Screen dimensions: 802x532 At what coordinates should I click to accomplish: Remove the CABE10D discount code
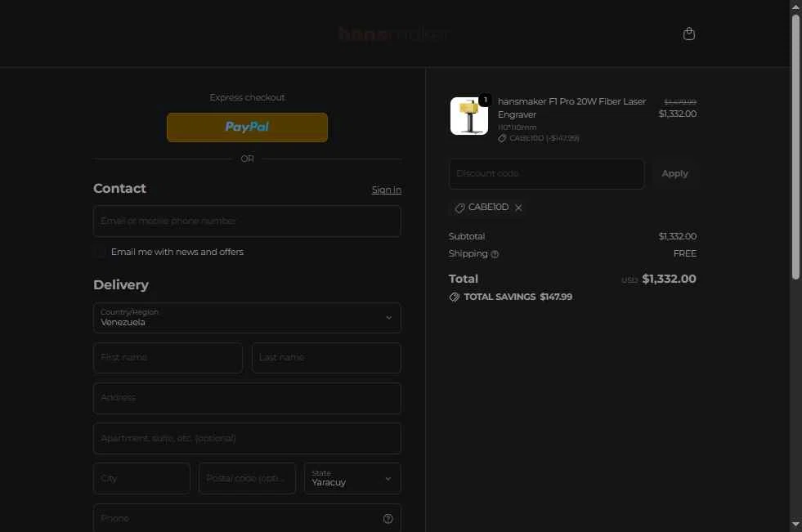point(518,208)
